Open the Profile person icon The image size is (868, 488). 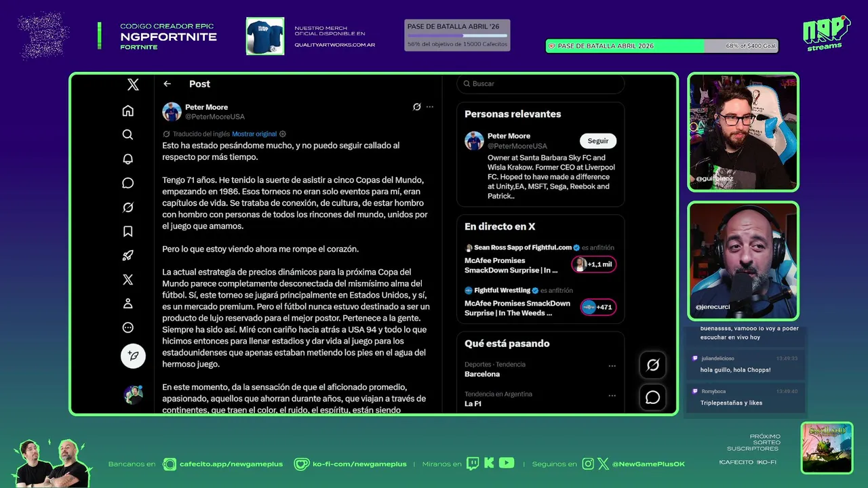(127, 304)
